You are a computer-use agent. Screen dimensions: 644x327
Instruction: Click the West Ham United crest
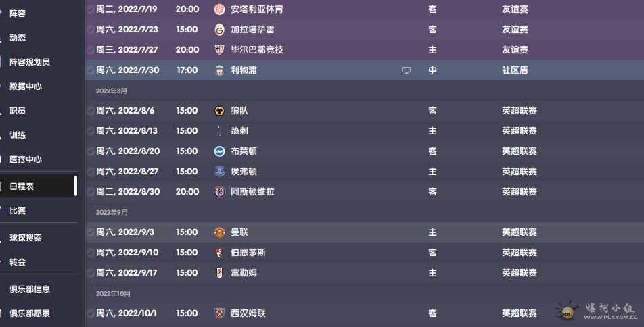(220, 313)
